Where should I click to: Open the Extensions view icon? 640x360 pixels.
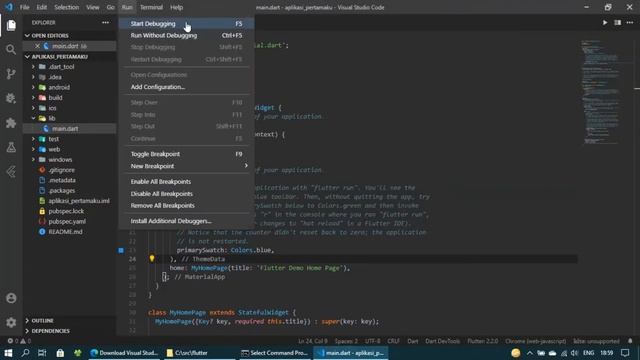[11, 123]
